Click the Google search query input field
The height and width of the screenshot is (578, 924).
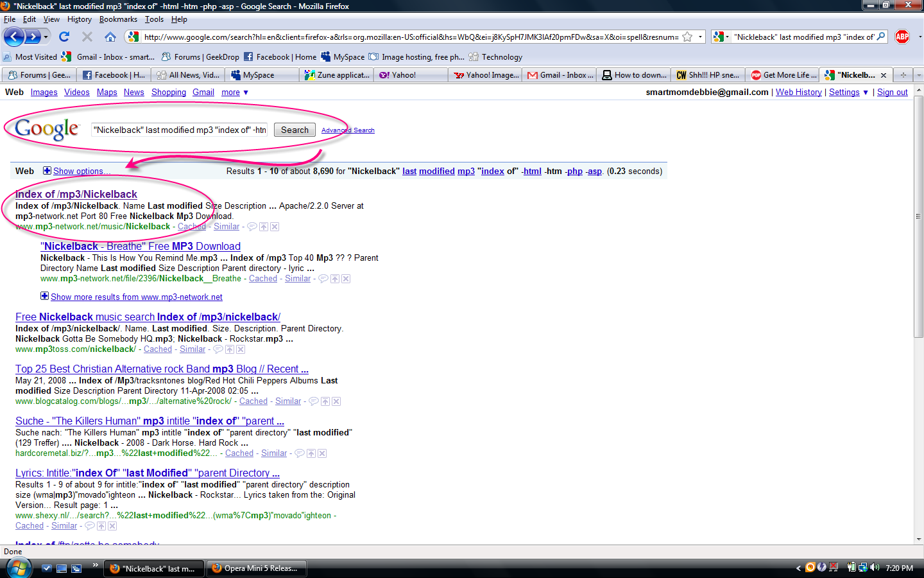pos(179,130)
